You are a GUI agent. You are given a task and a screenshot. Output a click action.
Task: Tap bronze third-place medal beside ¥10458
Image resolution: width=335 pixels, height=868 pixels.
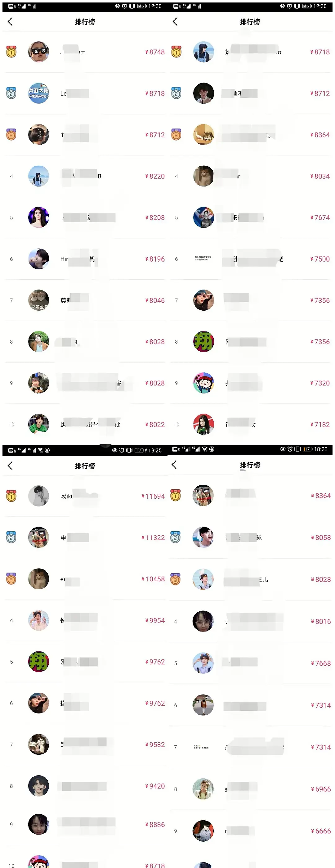[x=11, y=579]
